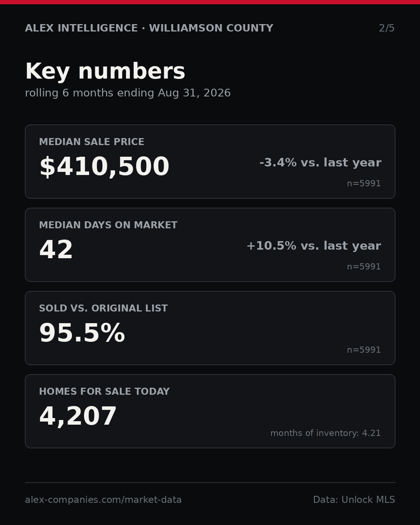Screen dimensions: 420x525
Task: Click the $410,500 price value
Action: point(104,167)
